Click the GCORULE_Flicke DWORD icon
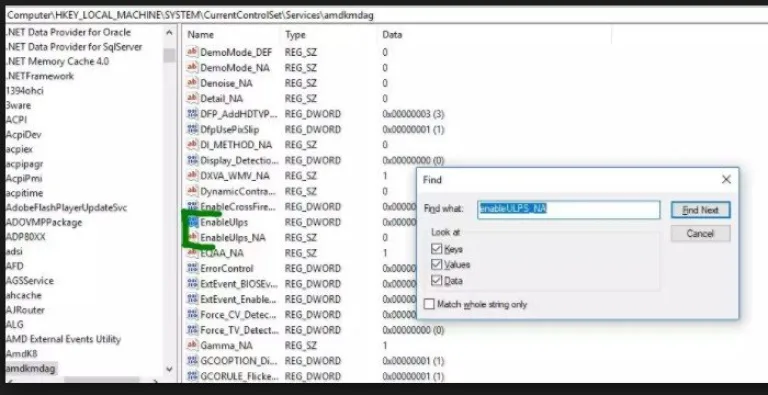 pos(192,376)
